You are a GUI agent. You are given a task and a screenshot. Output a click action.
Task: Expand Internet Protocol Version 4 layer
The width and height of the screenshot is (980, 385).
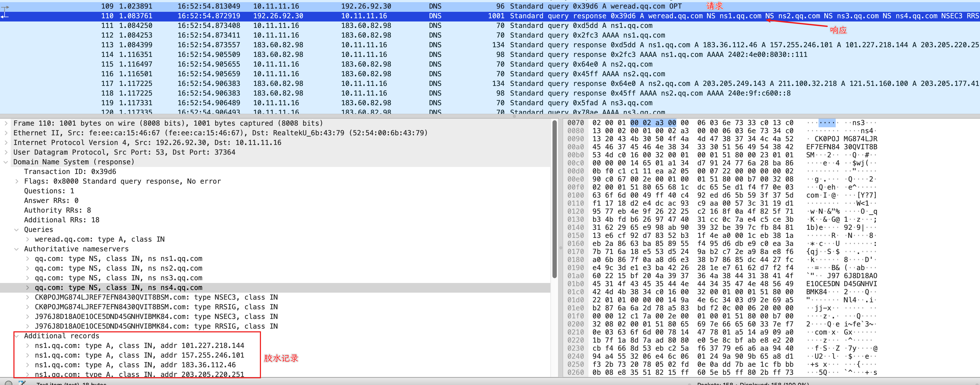[x=6, y=143]
